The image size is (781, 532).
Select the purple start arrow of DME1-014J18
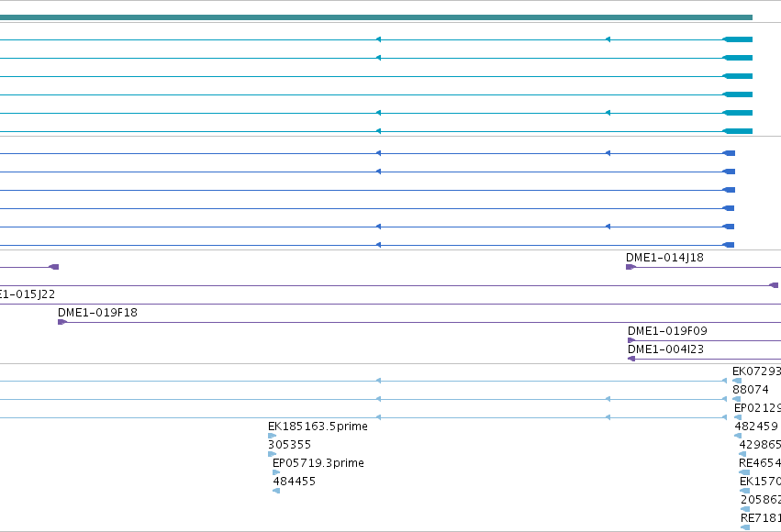click(630, 267)
